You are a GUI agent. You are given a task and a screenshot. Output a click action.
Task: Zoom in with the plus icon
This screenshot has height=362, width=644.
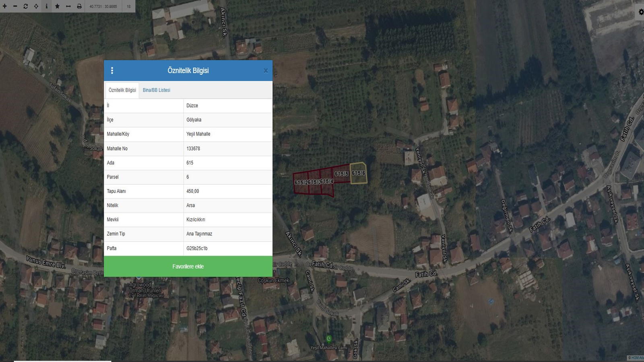pos(5,6)
